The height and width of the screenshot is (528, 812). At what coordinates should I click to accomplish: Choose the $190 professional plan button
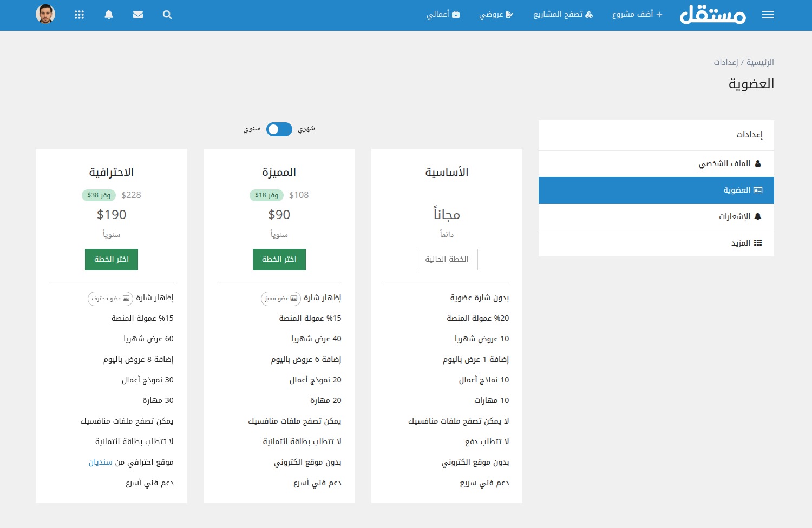[x=112, y=260]
